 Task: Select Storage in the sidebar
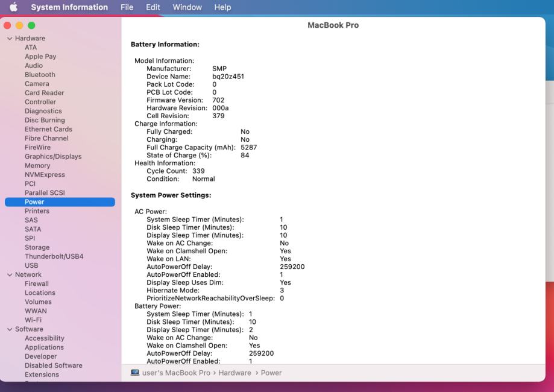click(37, 247)
